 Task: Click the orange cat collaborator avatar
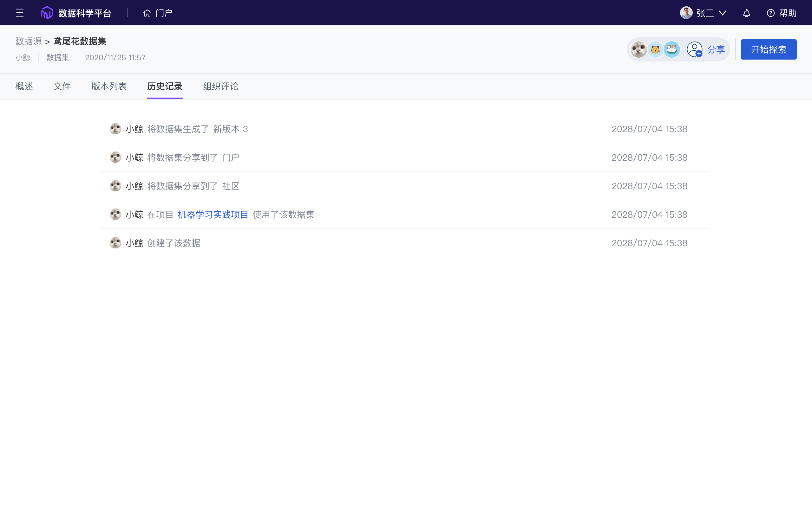click(655, 49)
